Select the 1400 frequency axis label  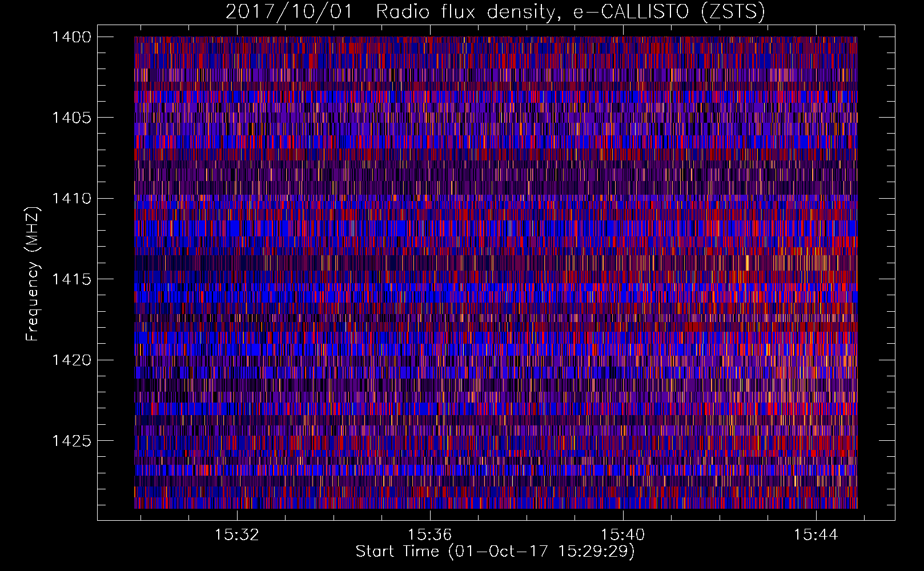tap(71, 37)
